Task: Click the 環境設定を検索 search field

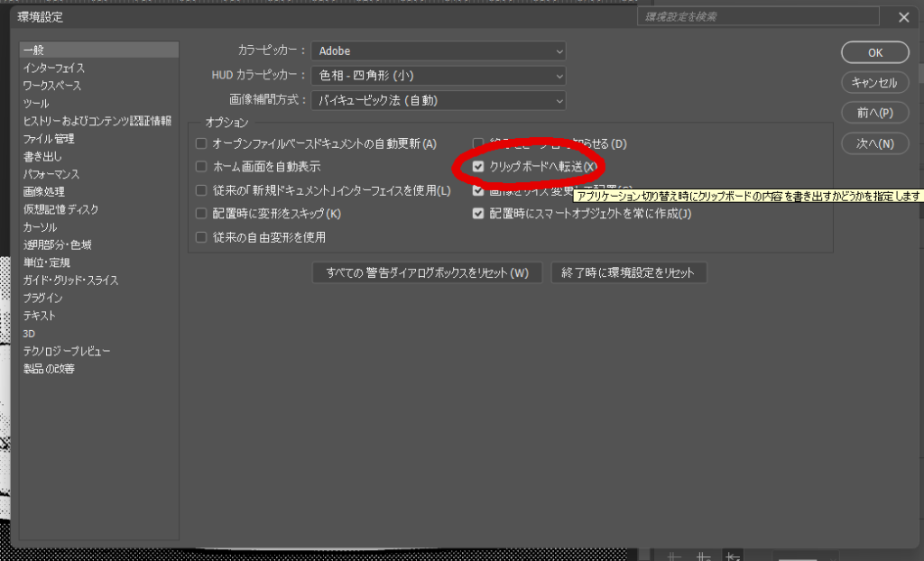Action: point(757,16)
